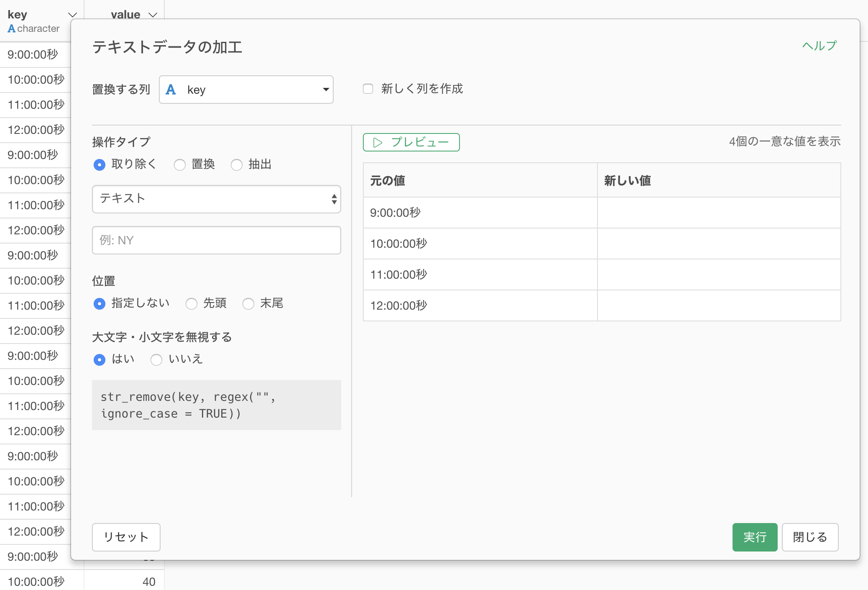Click the first 9:00:00秒 cell in key column
Image resolution: width=868 pixels, height=590 pixels.
[36, 54]
